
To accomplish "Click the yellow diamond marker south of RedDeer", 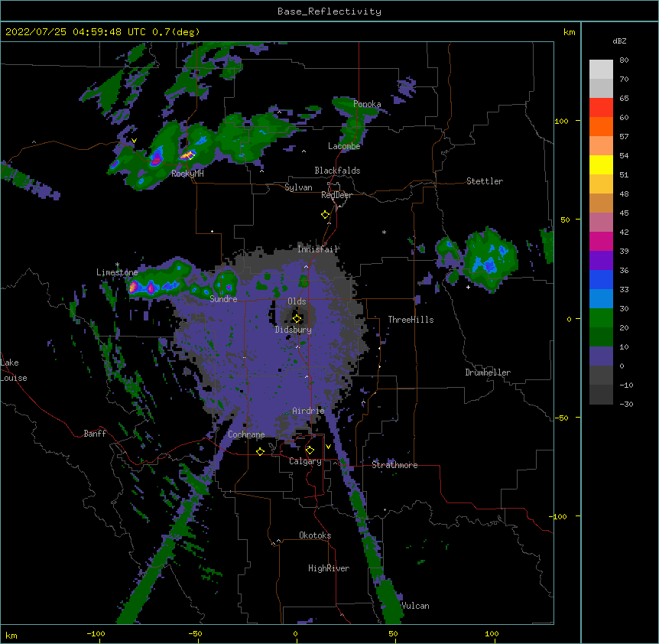I will point(325,215).
